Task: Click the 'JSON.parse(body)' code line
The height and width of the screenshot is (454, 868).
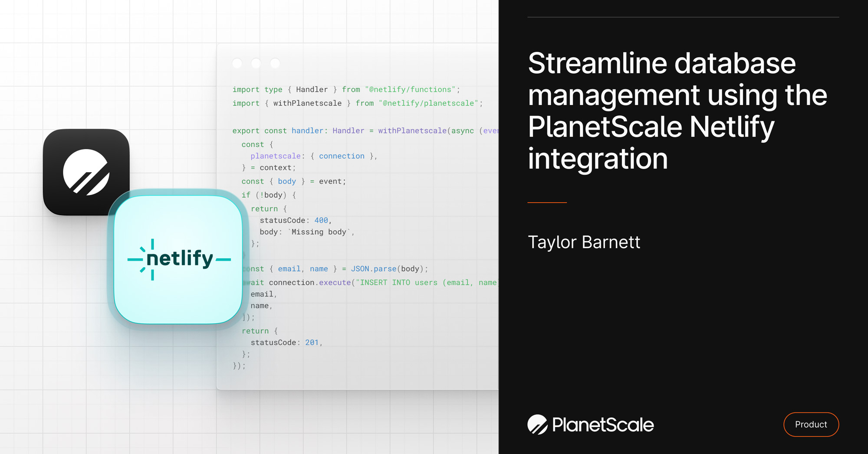Action: 335,269
